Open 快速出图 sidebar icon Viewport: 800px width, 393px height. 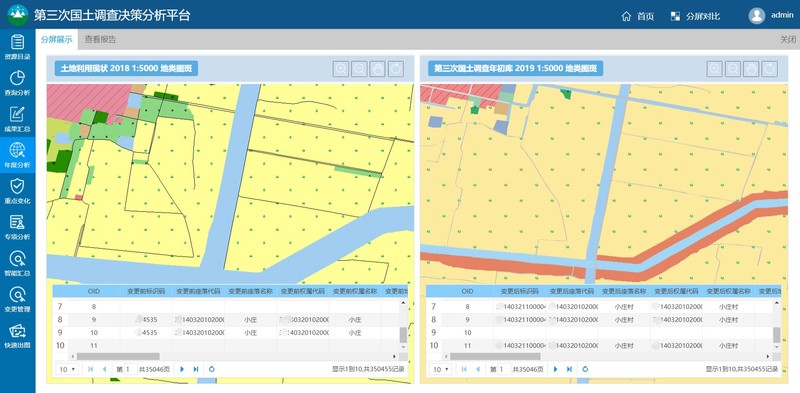(17, 335)
